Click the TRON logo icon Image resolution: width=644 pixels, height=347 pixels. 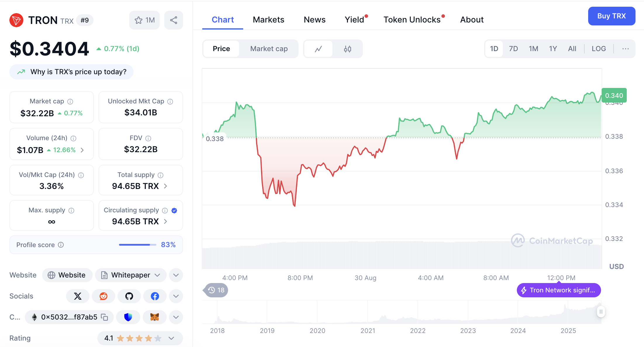pos(16,20)
